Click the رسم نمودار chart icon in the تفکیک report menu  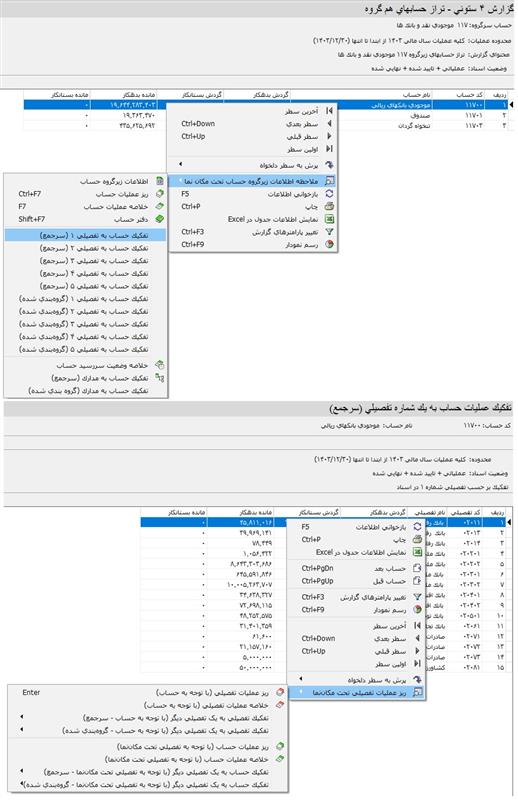click(417, 610)
